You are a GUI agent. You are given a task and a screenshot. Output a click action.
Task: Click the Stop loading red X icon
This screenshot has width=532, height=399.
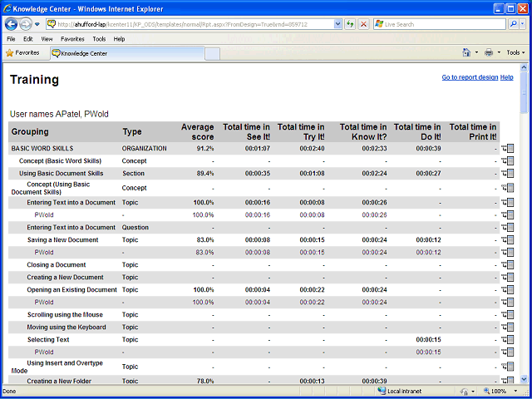coord(363,24)
